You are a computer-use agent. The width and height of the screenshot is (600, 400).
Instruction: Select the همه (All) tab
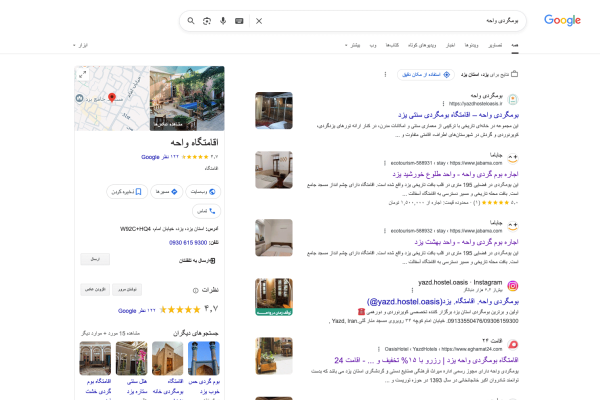pos(515,45)
